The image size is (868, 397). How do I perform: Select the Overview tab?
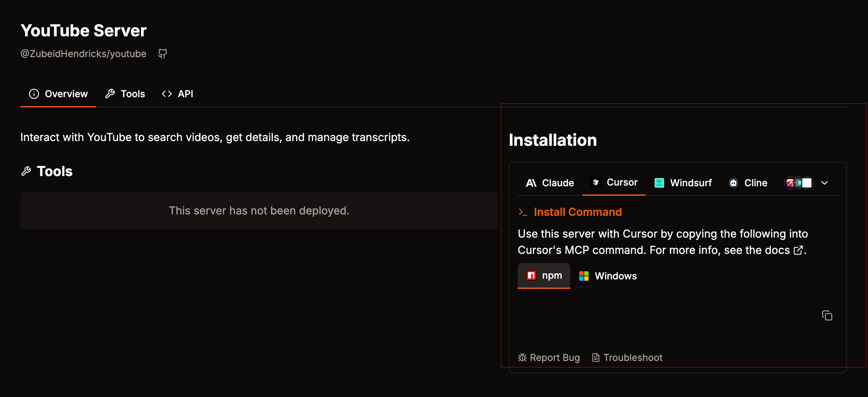point(58,94)
